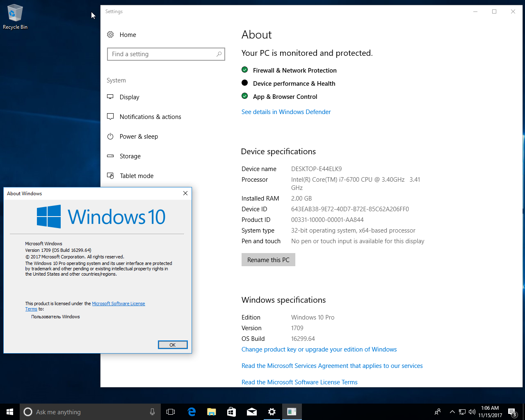Image resolution: width=525 pixels, height=420 pixels.
Task: Click the Settings gear on taskbar
Action: point(272,412)
